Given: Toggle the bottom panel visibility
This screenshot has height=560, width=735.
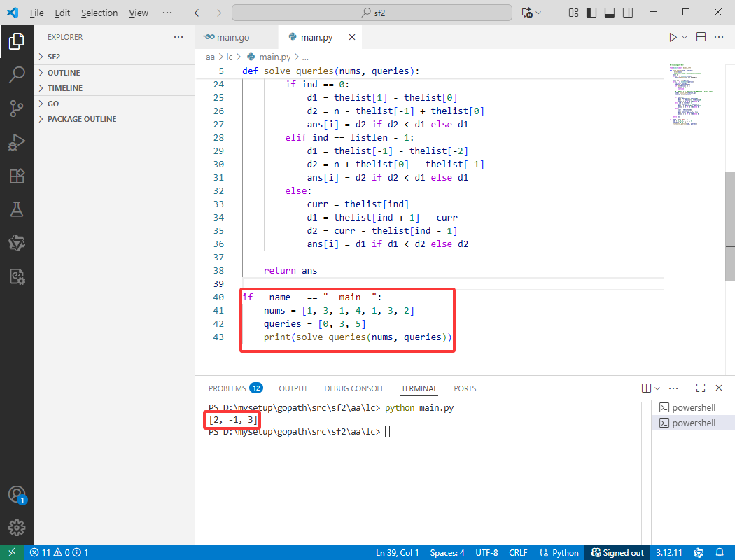Looking at the screenshot, I should point(610,13).
